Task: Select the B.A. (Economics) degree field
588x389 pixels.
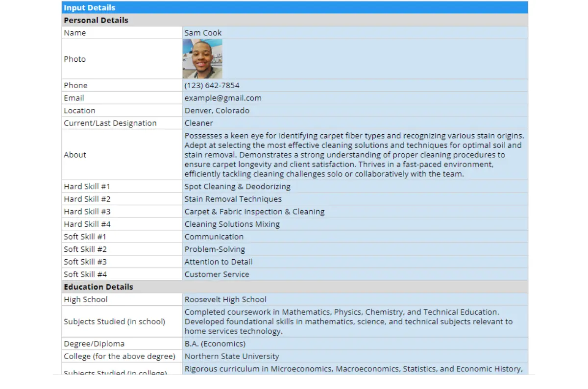Action: pyautogui.click(x=355, y=344)
